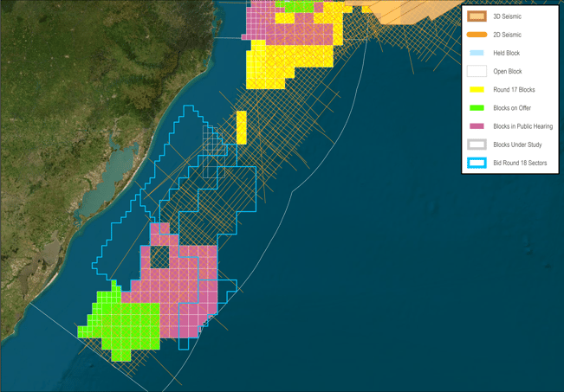Click the Blocks on Offer green swatch

[476, 108]
